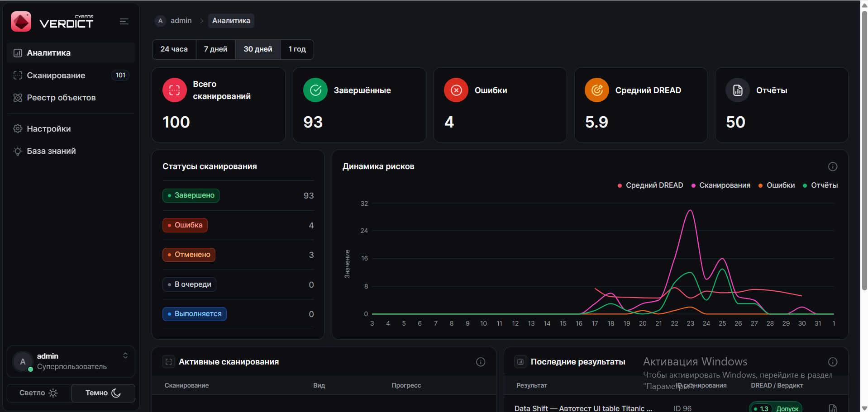This screenshot has width=868, height=412.
Task: Open Настройки in the sidebar
Action: pos(71,129)
